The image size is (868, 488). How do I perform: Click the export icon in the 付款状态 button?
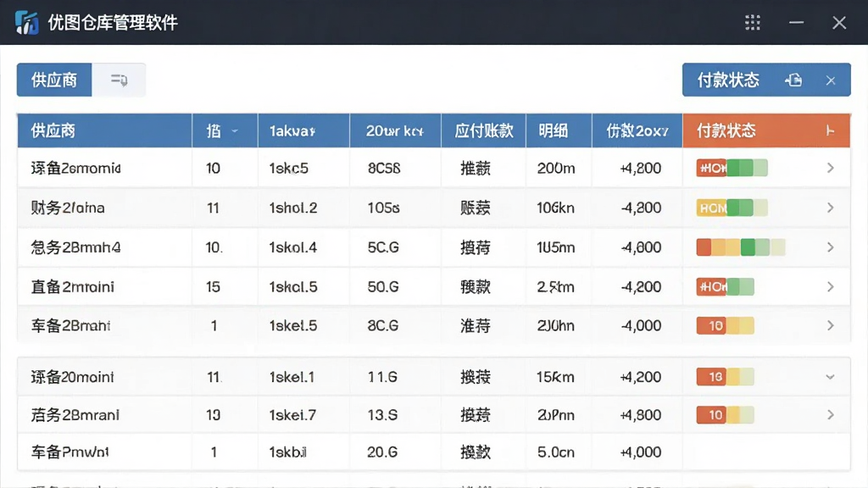793,80
